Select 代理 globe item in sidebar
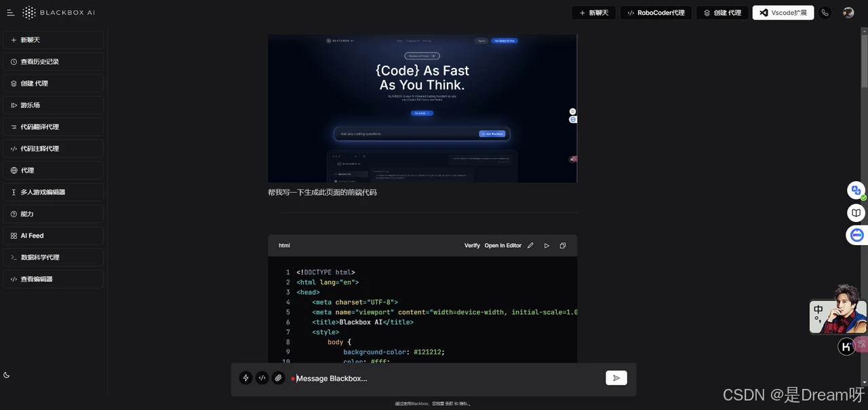The image size is (868, 410). point(54,170)
